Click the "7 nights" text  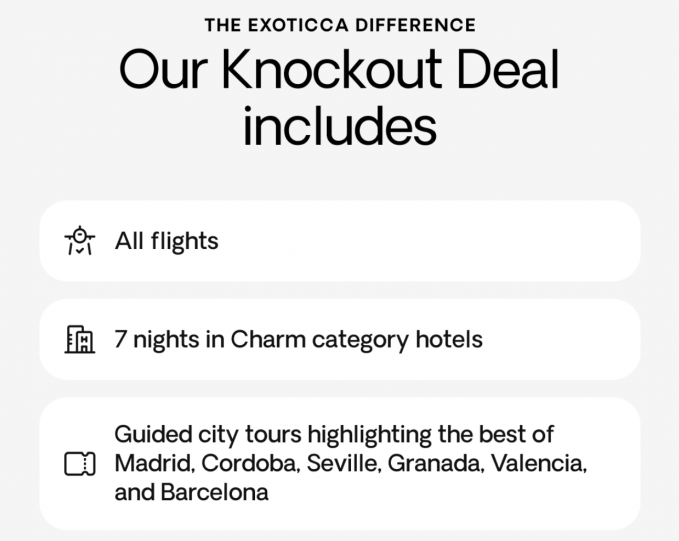[157, 340]
